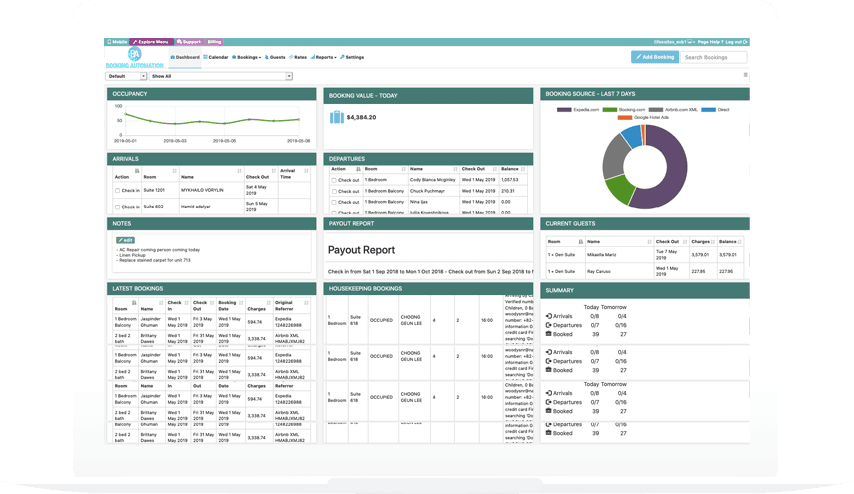Tick Check out for Cody Bianca Mcginley
854x494 pixels.
333,180
